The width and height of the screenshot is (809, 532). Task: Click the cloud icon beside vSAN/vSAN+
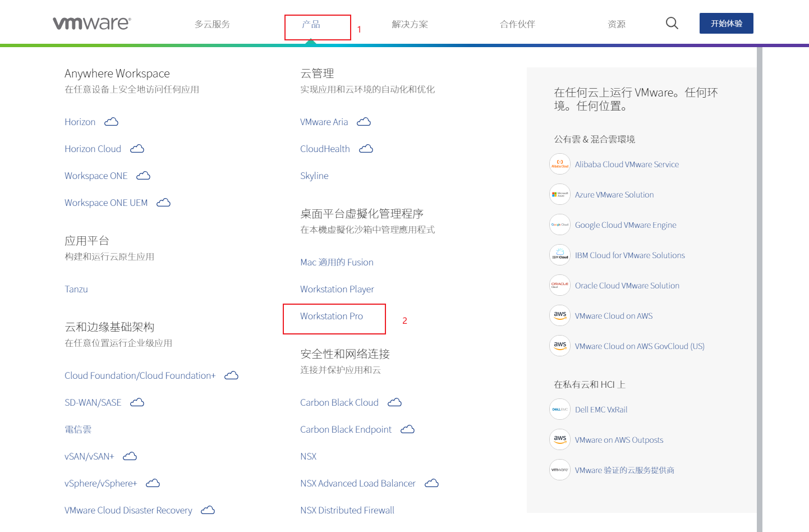click(130, 456)
